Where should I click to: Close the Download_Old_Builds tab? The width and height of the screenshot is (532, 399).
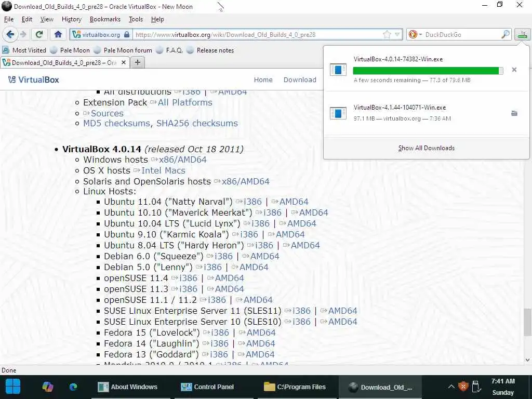[124, 62]
